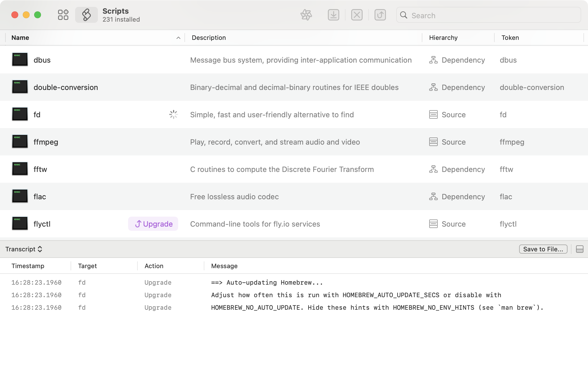Image resolution: width=588 pixels, height=382 pixels.
Task: Toggle the transcript pane visibility icon
Action: click(579, 249)
